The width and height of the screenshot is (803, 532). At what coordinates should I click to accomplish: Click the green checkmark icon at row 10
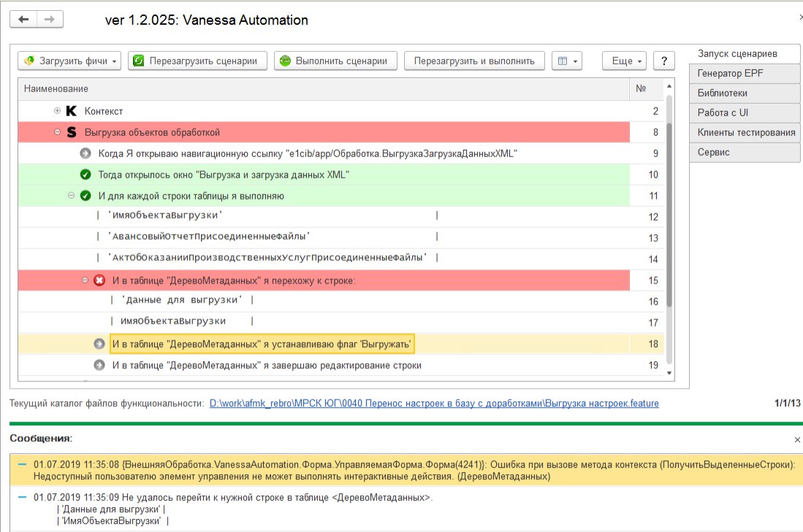85,175
